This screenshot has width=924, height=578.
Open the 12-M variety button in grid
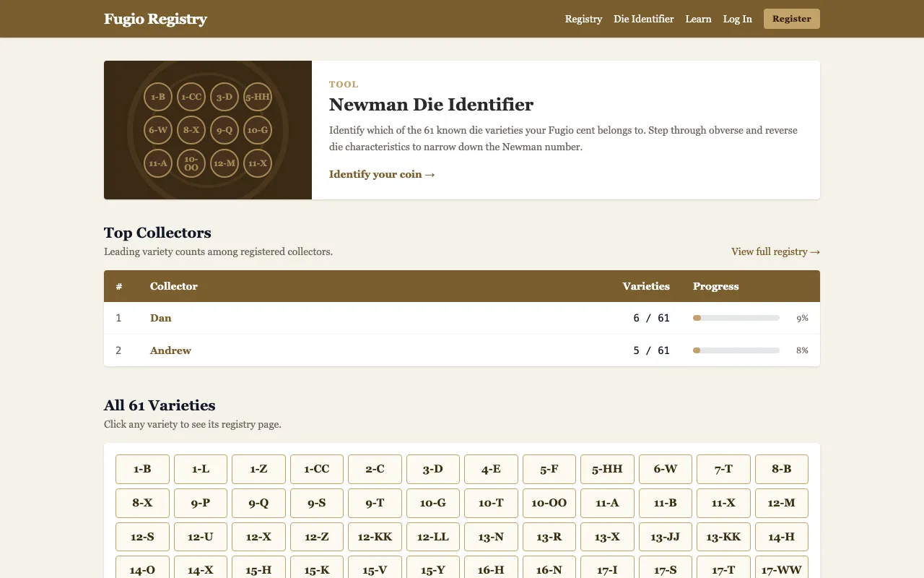pyautogui.click(x=782, y=503)
